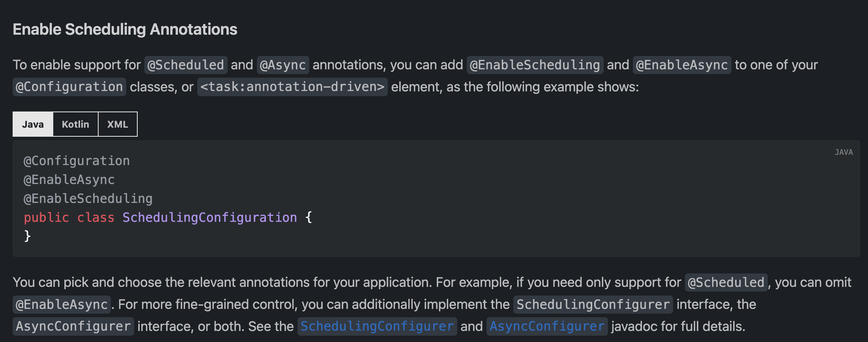The width and height of the screenshot is (868, 342).
Task: Click the @Async inline code in the intro
Action: tap(282, 65)
